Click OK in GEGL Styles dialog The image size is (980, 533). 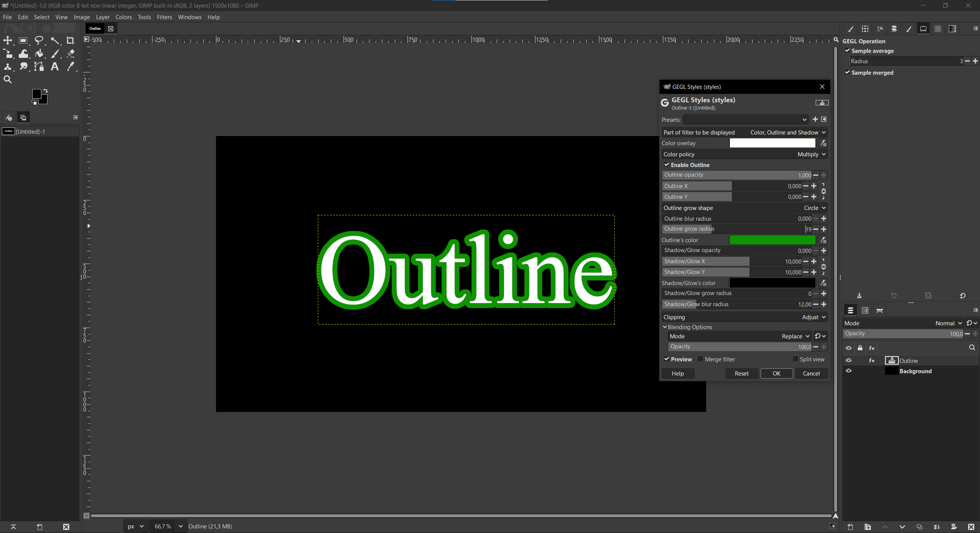pos(776,373)
